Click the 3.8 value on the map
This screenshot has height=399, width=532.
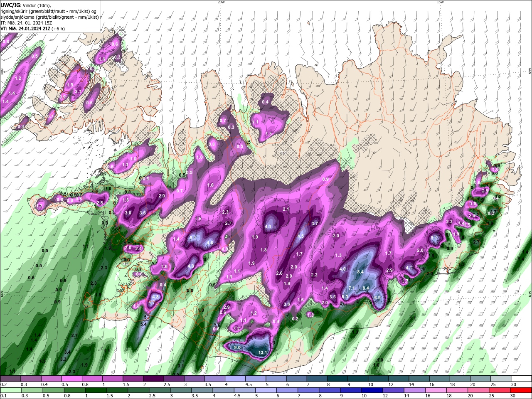point(287,305)
